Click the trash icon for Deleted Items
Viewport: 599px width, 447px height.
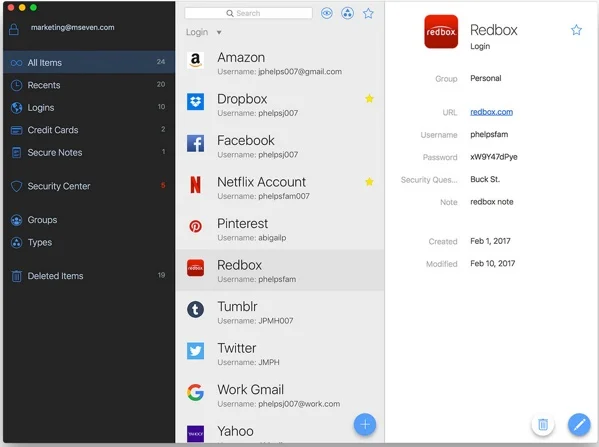16,276
